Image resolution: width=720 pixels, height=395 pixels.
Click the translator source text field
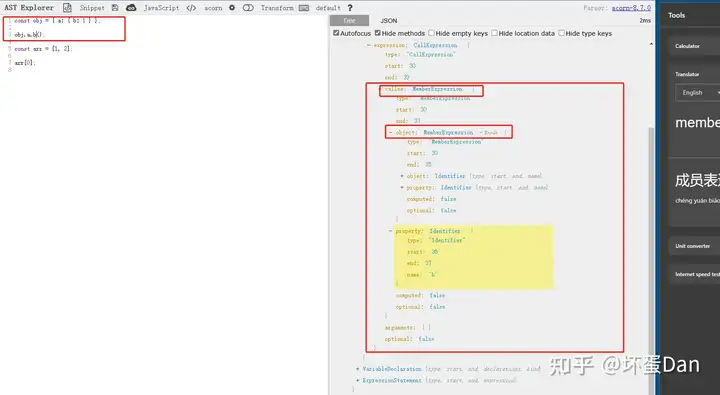697,123
